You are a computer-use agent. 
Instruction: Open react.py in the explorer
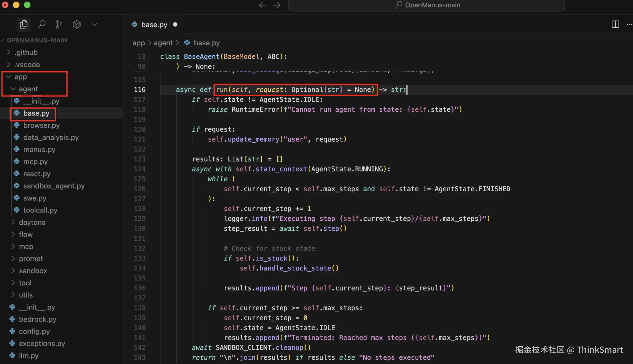point(37,174)
